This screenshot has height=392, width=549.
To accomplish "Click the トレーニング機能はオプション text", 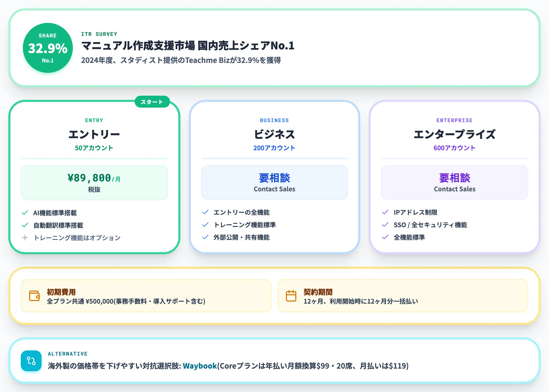I will click(77, 238).
